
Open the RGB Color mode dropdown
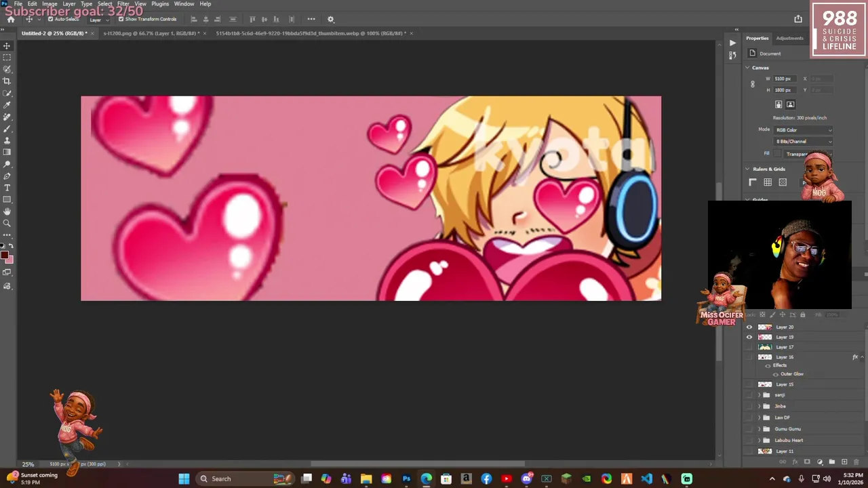[803, 130]
